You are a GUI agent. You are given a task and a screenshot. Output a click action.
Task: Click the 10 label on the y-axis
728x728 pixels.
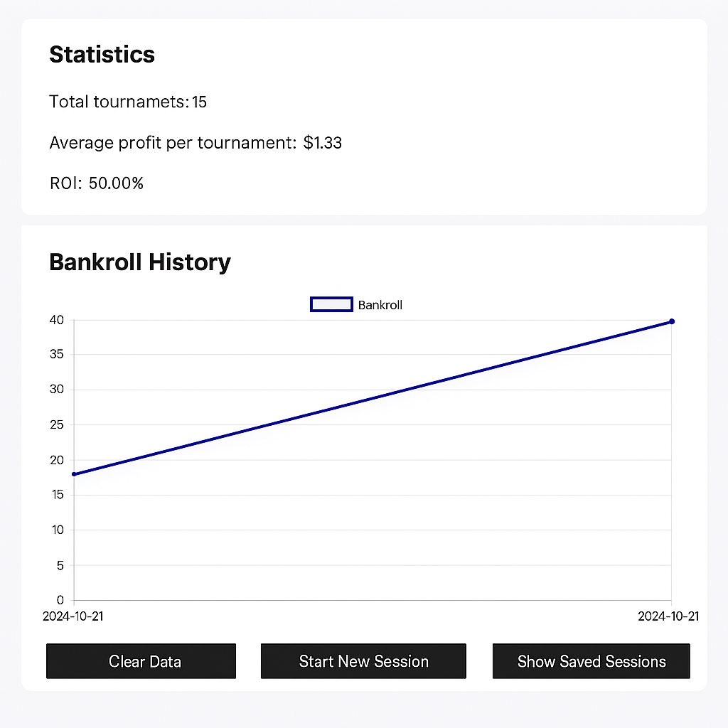(x=57, y=530)
